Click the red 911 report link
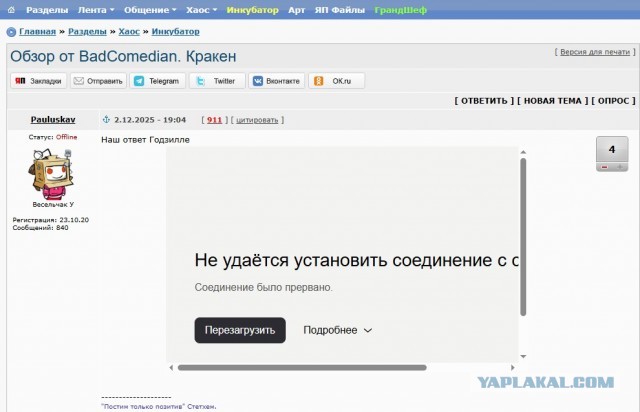The image size is (640, 412). [x=214, y=120]
